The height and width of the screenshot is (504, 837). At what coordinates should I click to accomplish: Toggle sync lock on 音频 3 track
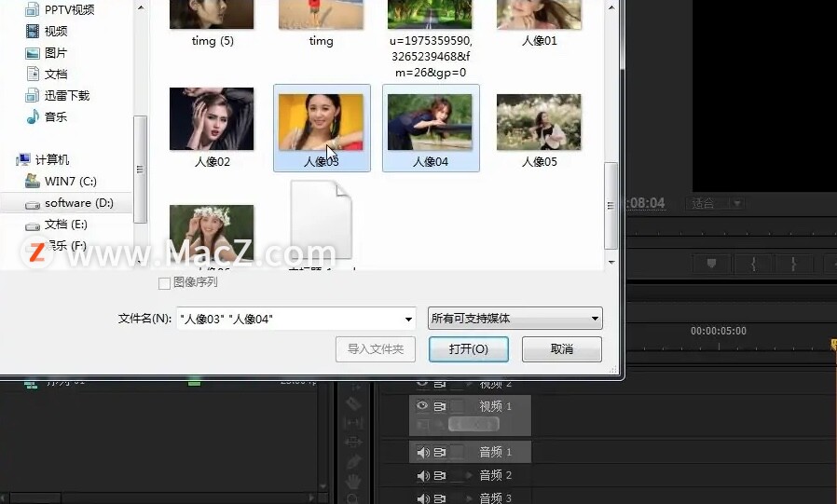point(439,498)
